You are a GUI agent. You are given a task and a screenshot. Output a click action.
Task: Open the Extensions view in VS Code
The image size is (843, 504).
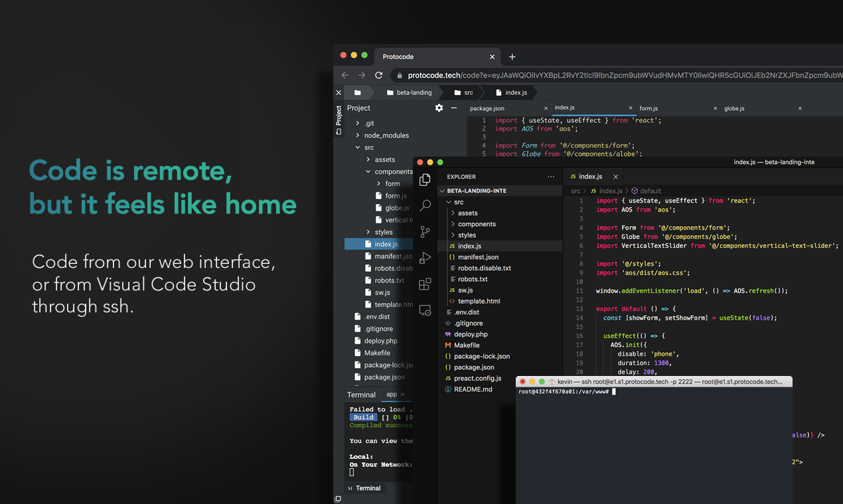[x=425, y=284]
